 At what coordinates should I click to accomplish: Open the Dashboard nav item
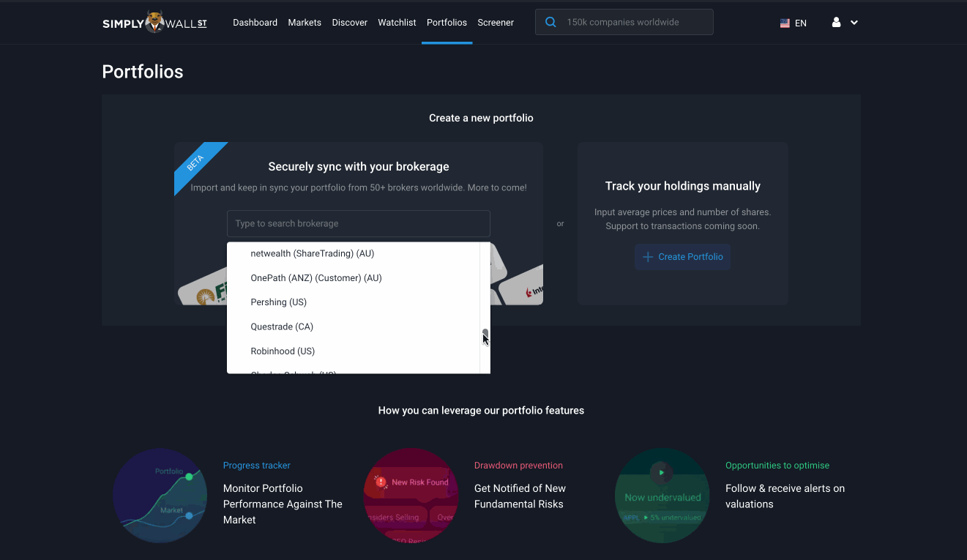coord(255,23)
